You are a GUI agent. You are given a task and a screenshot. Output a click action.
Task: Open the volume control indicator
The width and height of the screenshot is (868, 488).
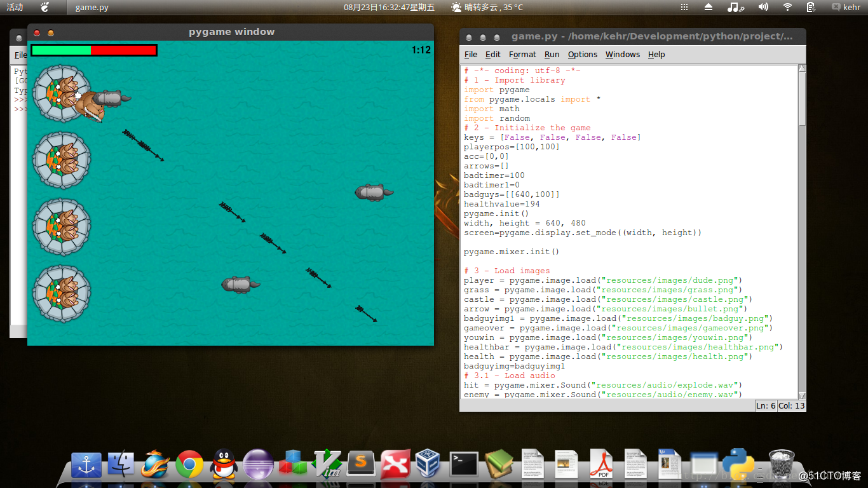(x=763, y=7)
